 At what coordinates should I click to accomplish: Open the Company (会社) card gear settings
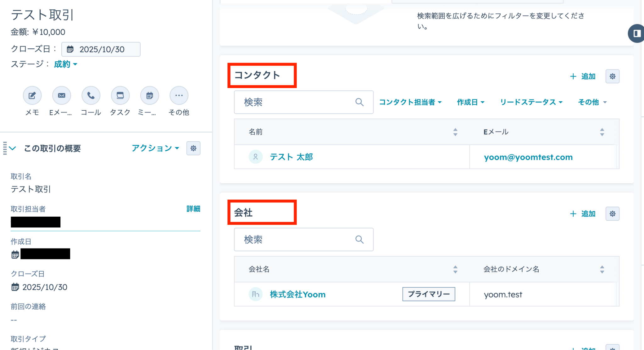(x=612, y=214)
